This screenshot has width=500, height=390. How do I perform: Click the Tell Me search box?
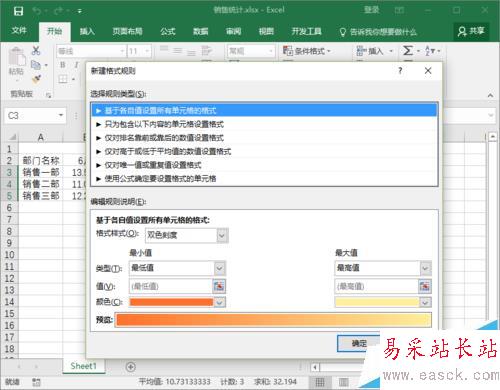tap(378, 32)
